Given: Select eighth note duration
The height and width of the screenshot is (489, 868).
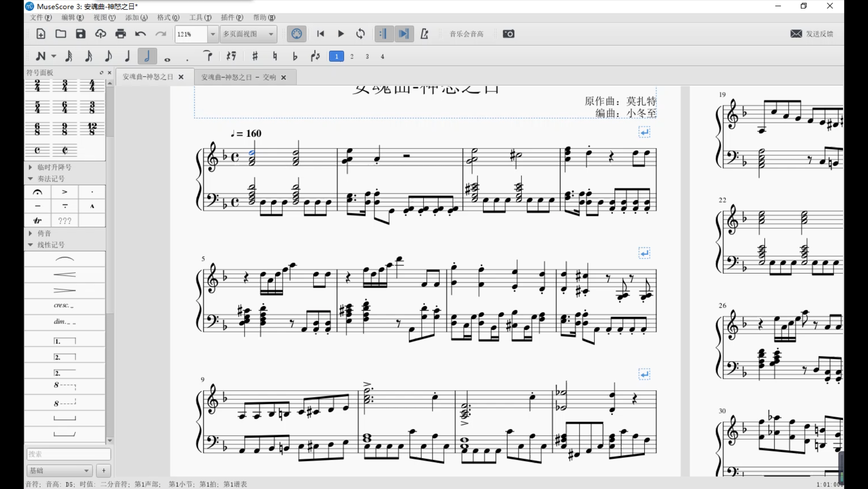Looking at the screenshot, I should coord(108,56).
